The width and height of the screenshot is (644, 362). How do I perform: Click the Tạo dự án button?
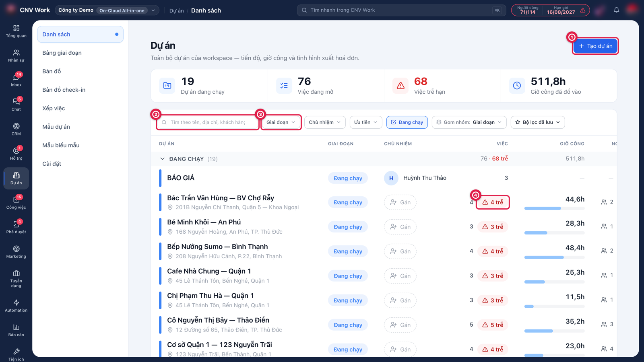[x=595, y=46]
